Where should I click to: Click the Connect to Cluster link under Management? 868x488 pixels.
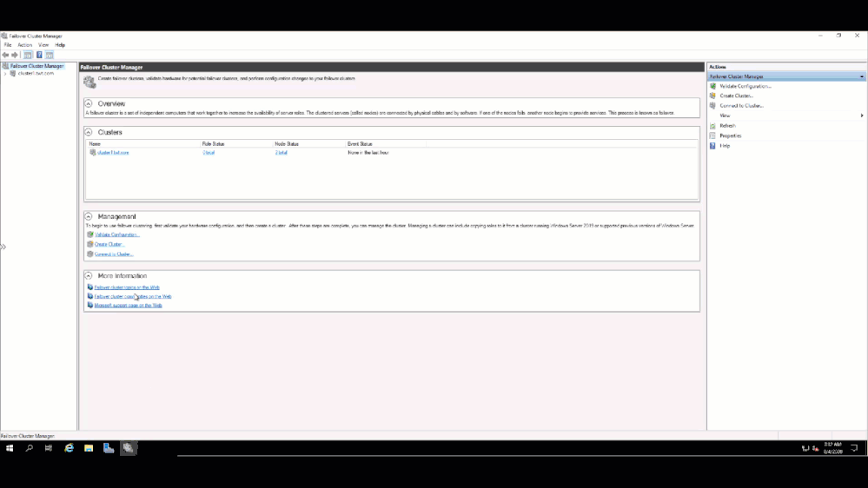tap(114, 254)
